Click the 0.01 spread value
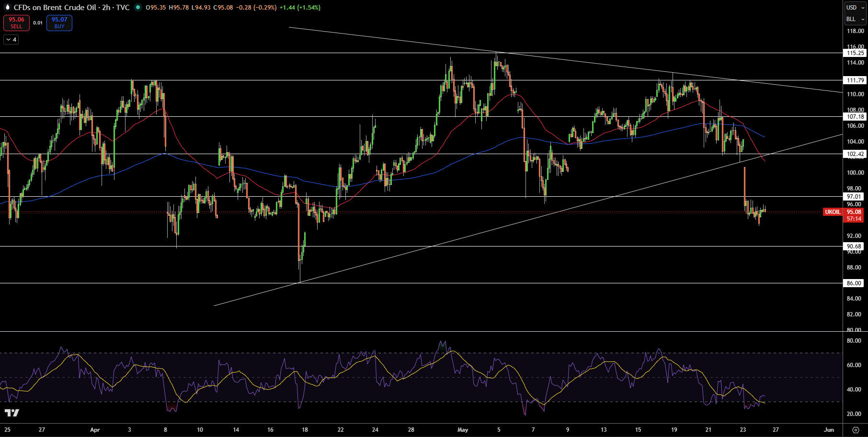This screenshot has width=868, height=437. tap(38, 23)
